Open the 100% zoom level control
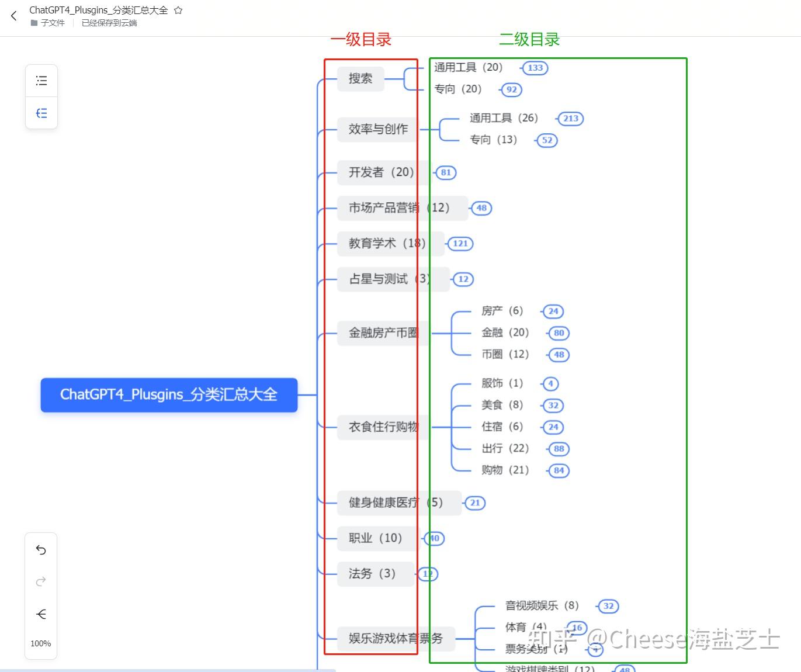 41,643
